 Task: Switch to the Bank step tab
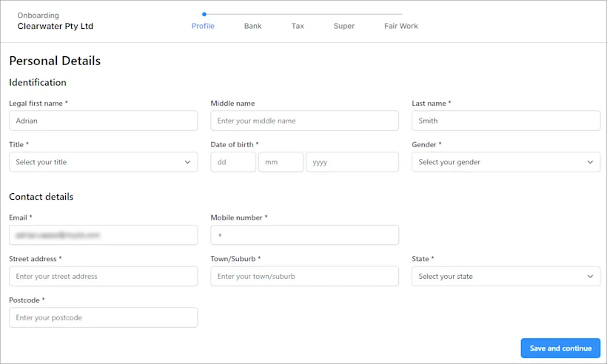click(252, 26)
